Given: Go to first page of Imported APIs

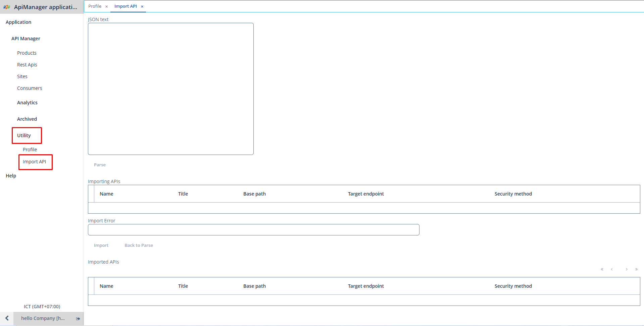Looking at the screenshot, I should point(602,269).
